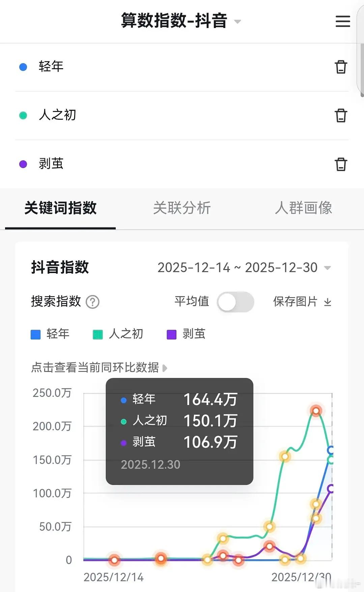Select the 剥茧 keyword row

(182, 164)
